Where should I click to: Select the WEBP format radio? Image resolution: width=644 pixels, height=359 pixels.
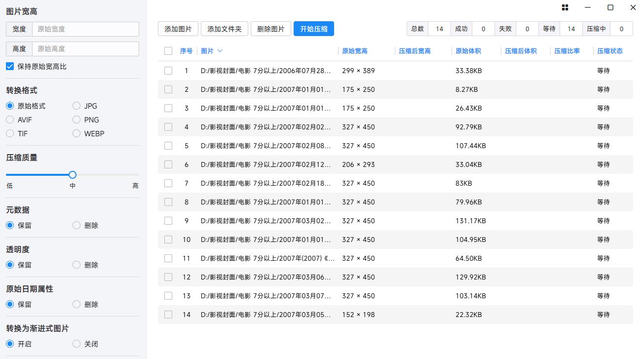[76, 133]
